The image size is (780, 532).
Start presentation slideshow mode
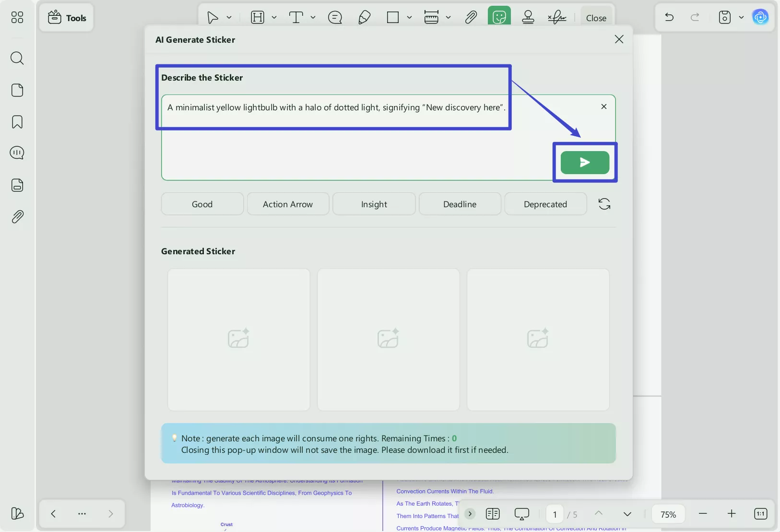(x=522, y=514)
